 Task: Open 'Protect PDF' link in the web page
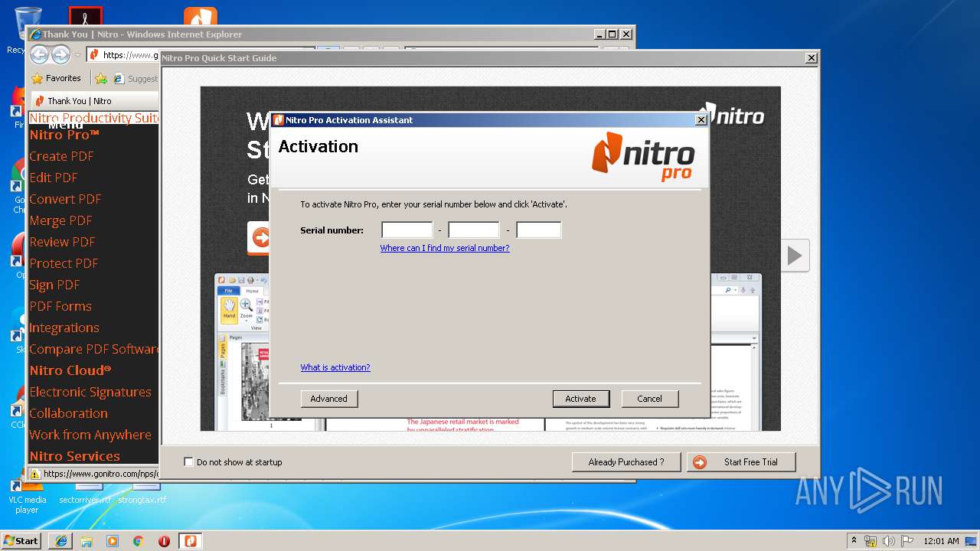pyautogui.click(x=64, y=263)
